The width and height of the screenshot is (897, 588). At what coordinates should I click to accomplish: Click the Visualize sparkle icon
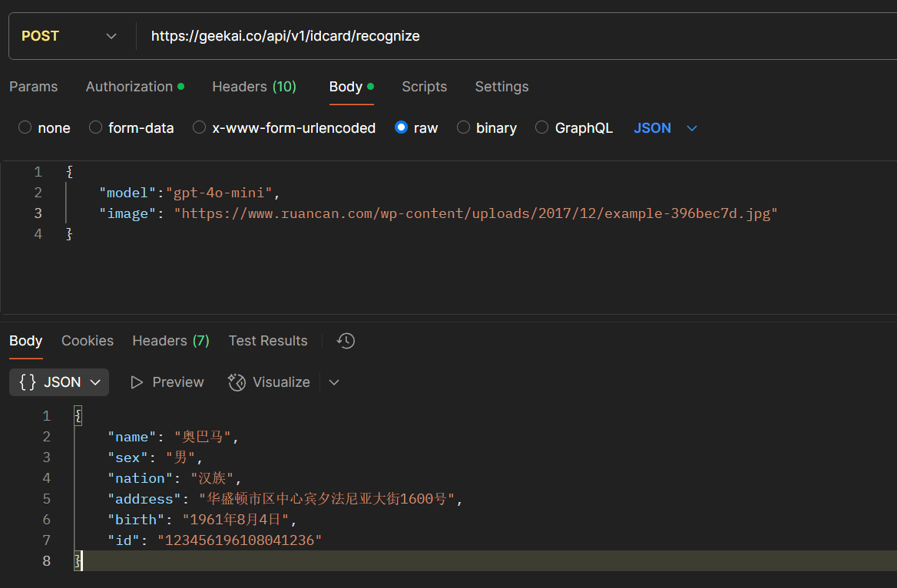click(x=237, y=382)
